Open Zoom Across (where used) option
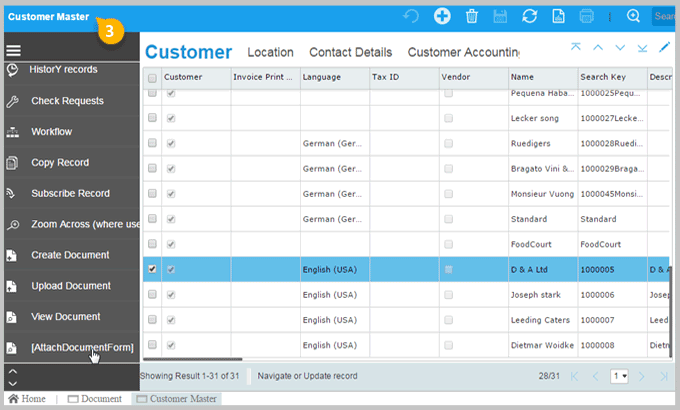Viewport: 680px width, 410px height. [x=85, y=224]
